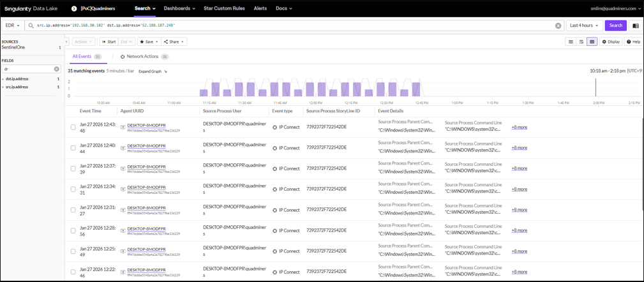Expand the Save dropdown menu
The height and width of the screenshot is (282, 644).
coord(149,41)
